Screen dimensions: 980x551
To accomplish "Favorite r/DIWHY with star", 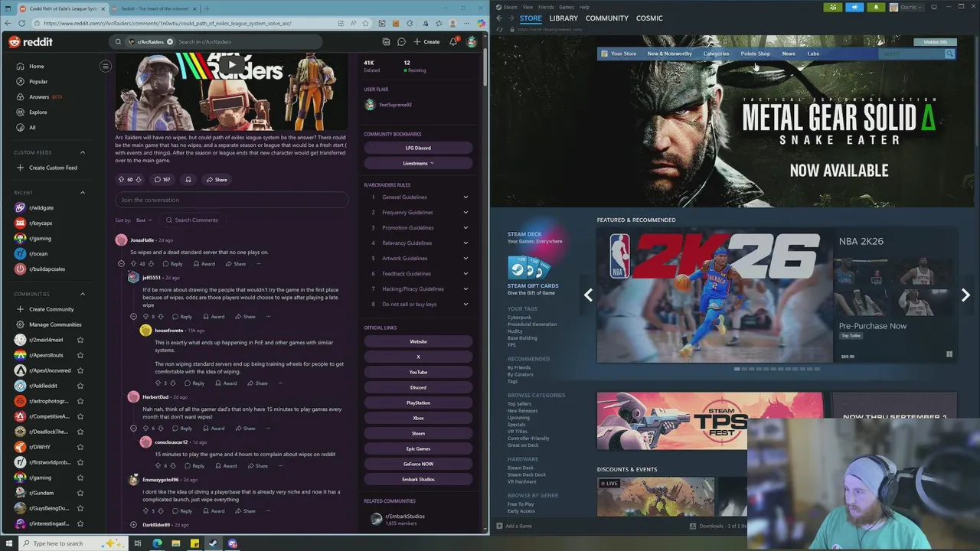I will click(80, 447).
